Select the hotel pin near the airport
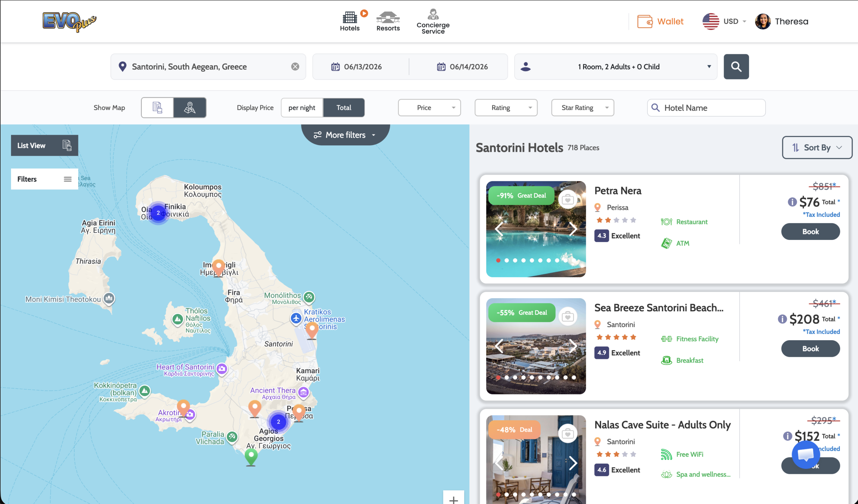Image resolution: width=858 pixels, height=504 pixels. (312, 331)
